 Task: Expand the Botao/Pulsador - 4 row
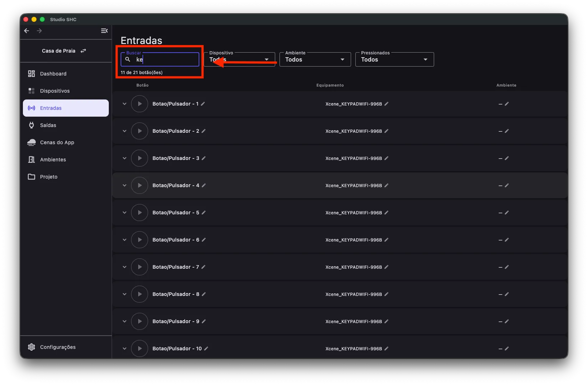pos(125,185)
